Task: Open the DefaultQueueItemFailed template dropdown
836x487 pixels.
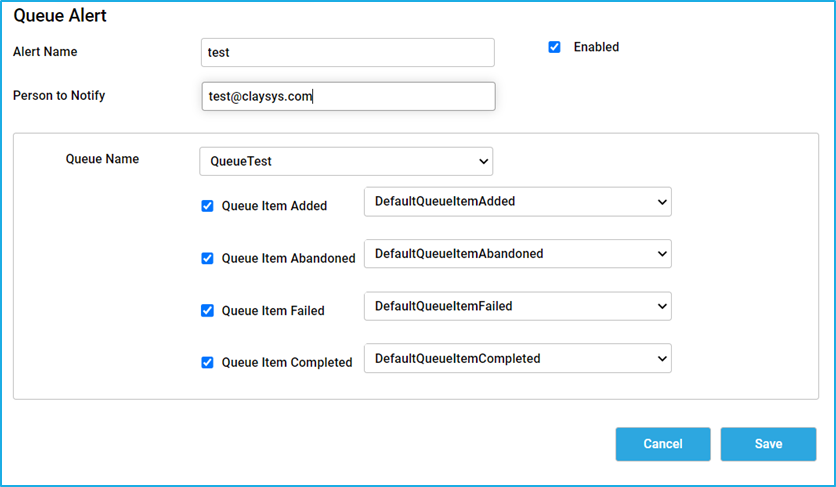Action: coord(518,306)
